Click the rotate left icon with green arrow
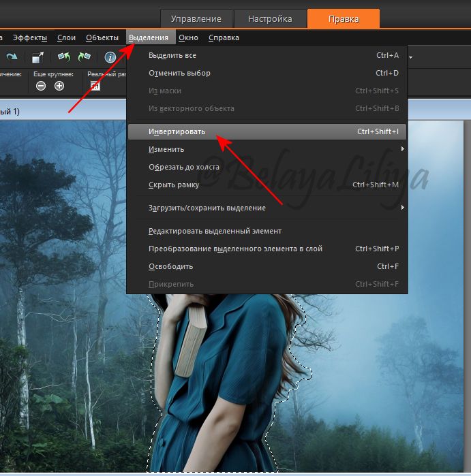This screenshot has width=471, height=476. [64, 57]
